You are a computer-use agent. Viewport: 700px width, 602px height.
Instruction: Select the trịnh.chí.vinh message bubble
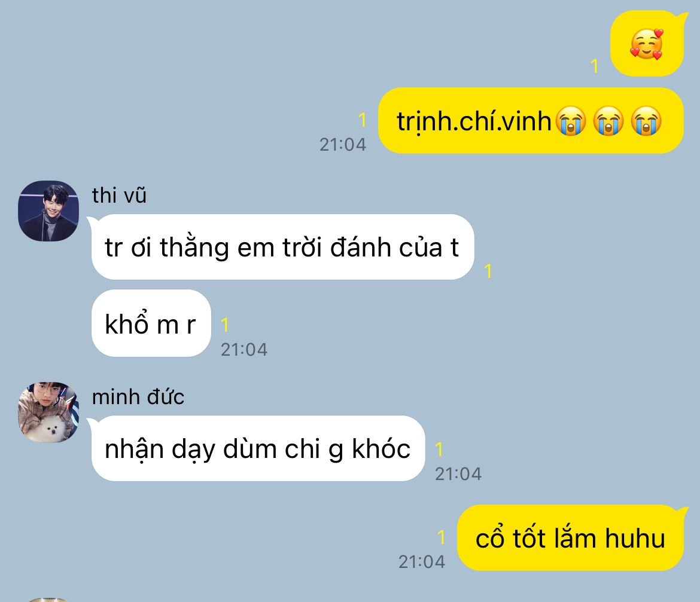click(x=530, y=121)
